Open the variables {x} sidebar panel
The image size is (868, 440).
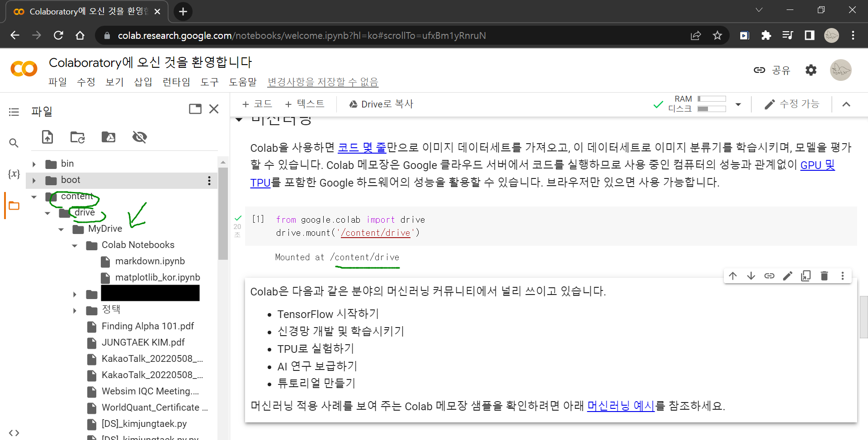14,174
